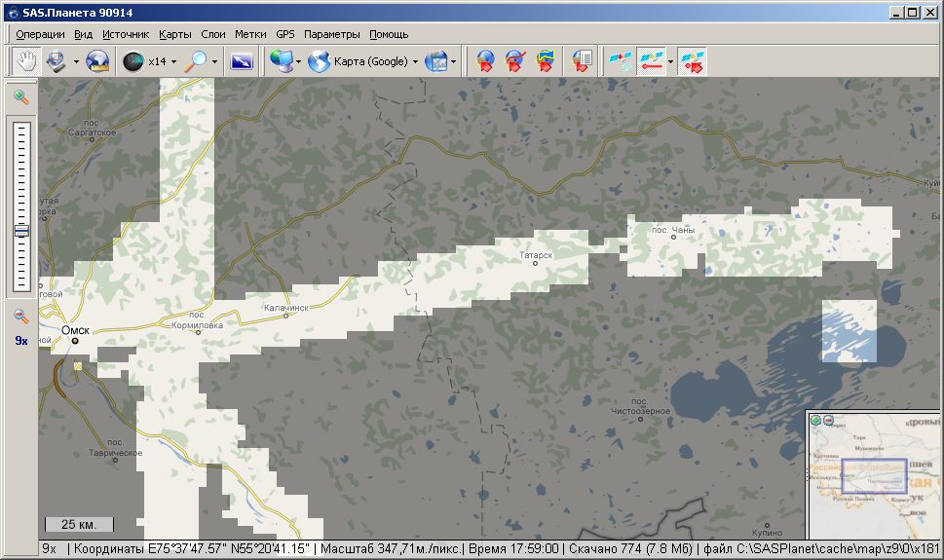The image size is (944, 560).
Task: Click the green plus on the minimap
Action: 816,420
